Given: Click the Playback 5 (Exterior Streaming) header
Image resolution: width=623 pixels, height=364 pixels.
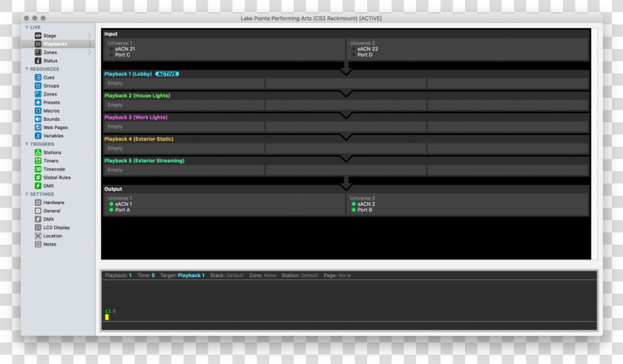Looking at the screenshot, I should (x=144, y=161).
